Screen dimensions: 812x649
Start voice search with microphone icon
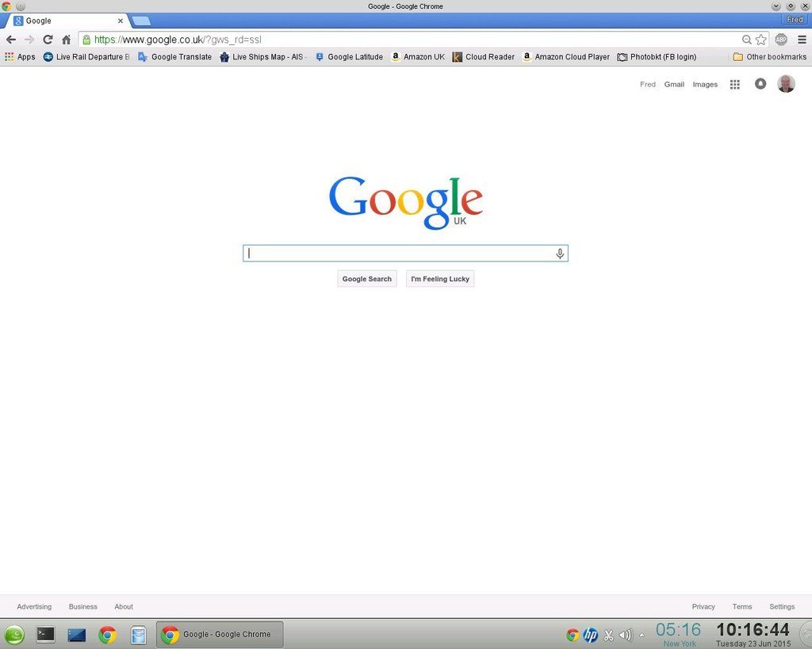560,254
